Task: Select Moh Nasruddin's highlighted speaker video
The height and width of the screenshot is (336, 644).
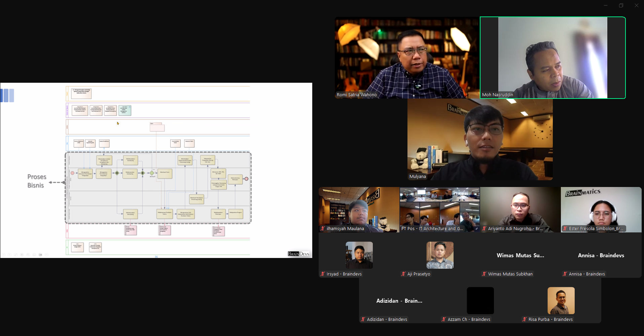Action: click(x=552, y=58)
